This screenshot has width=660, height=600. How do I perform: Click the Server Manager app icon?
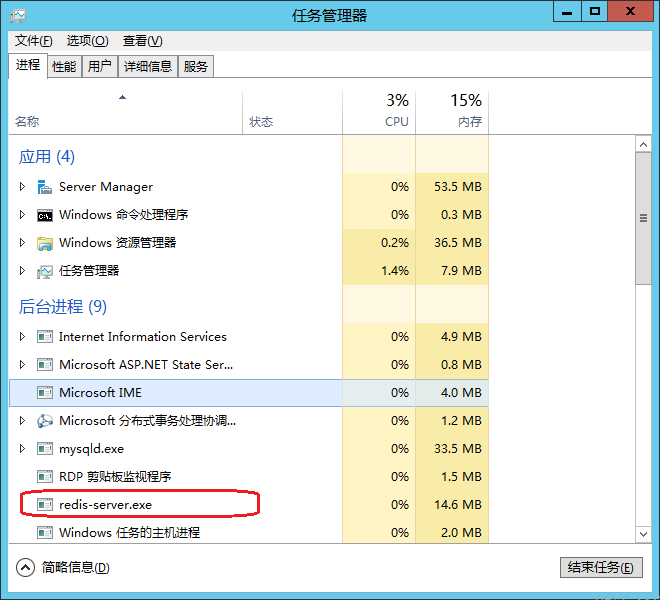pyautogui.click(x=45, y=187)
